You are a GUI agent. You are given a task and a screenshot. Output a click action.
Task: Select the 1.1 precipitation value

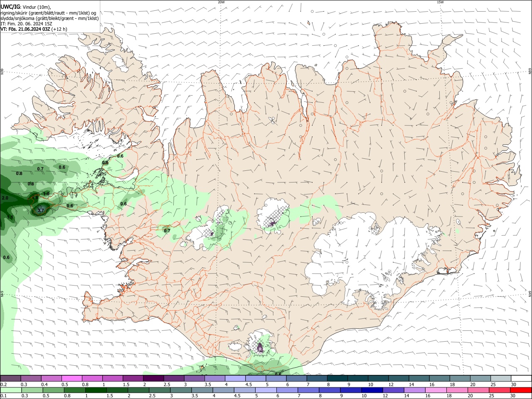pos(10,217)
